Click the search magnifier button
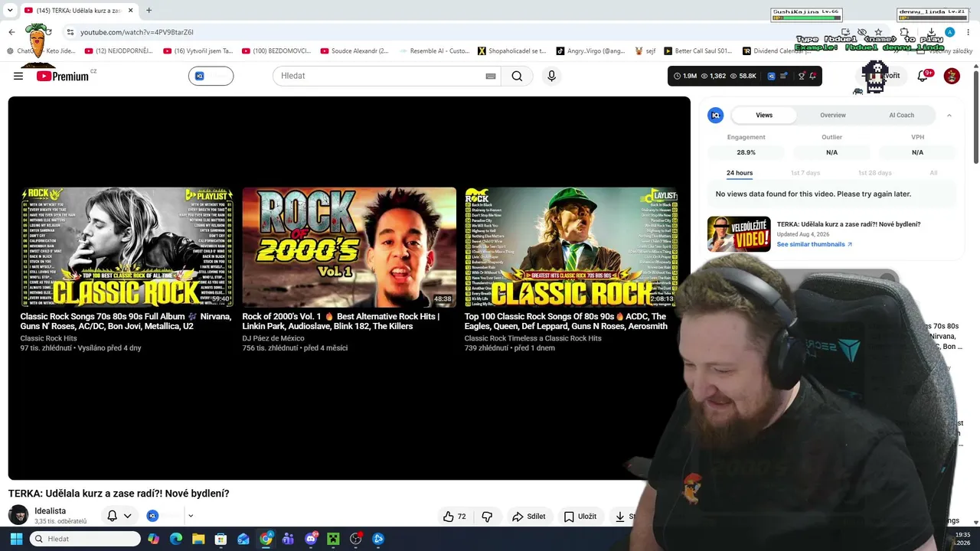This screenshot has width=980, height=551. click(517, 76)
